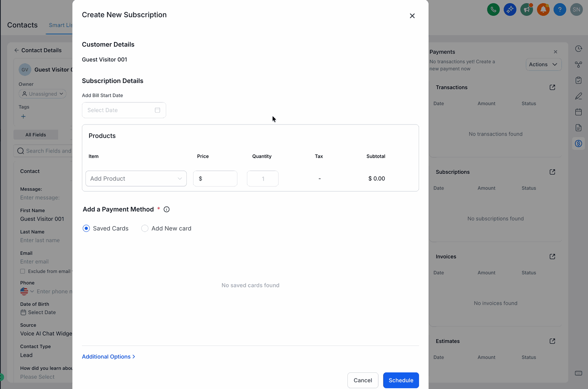Viewport: 588px width, 389px height.
Task: Open the blue help question mark icon
Action: click(560, 9)
